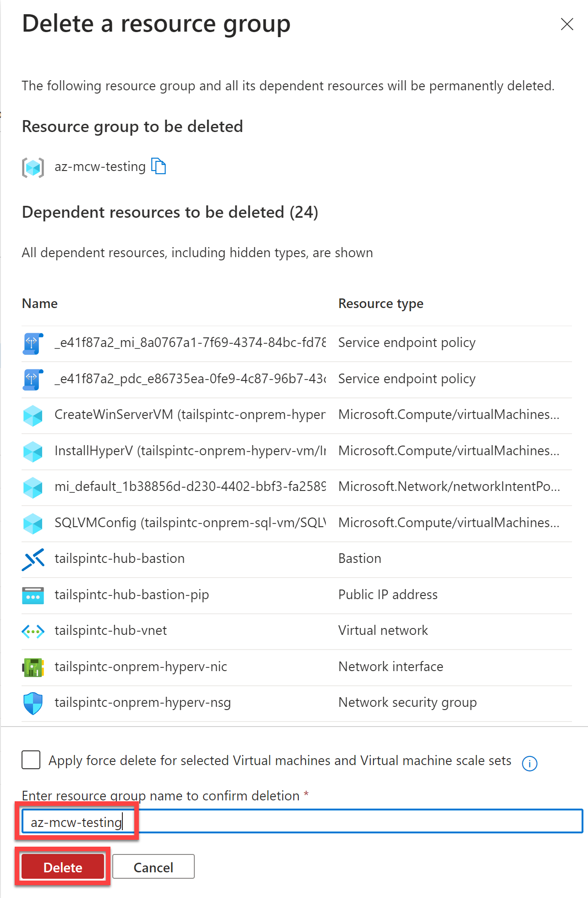The height and width of the screenshot is (898, 588).
Task: Focus the confirm resource group name field
Action: 302,822
